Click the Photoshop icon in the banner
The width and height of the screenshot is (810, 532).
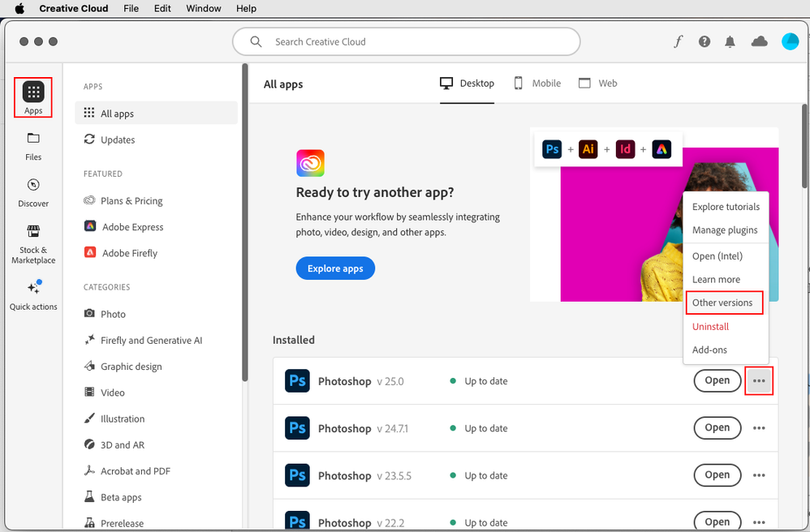tap(552, 149)
